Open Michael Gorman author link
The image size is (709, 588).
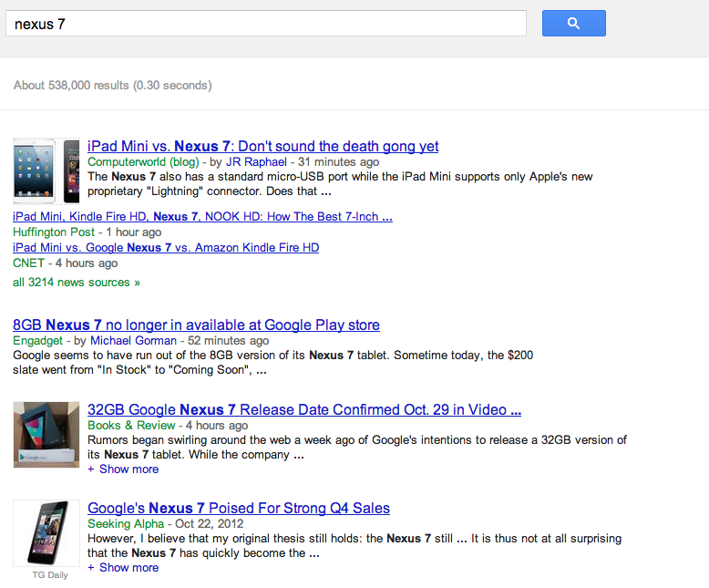(133, 341)
